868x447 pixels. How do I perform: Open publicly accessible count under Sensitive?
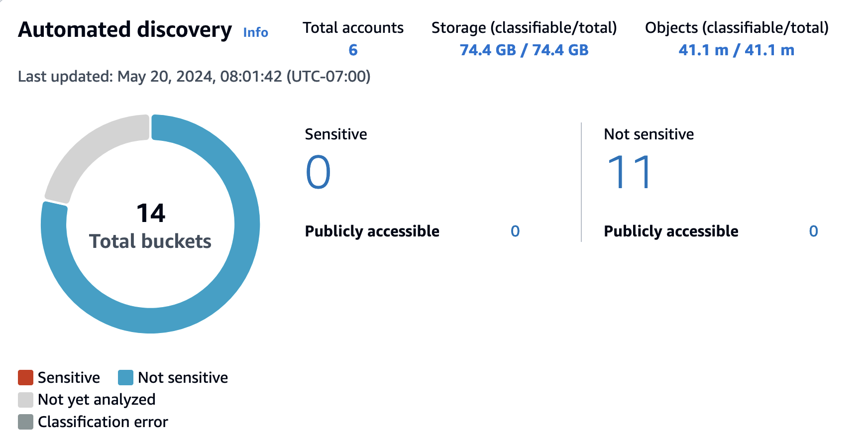(x=515, y=231)
